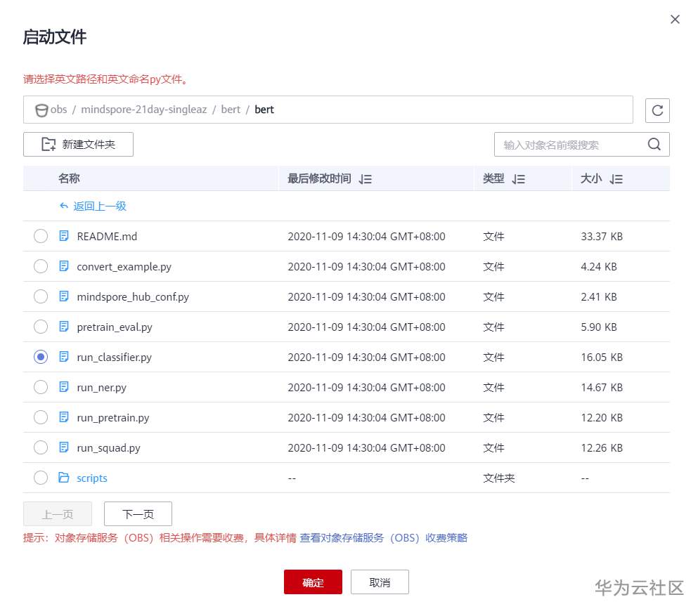The width and height of the screenshot is (698, 616).
Task: Click the file icon next to convert_example.py
Action: click(x=64, y=266)
